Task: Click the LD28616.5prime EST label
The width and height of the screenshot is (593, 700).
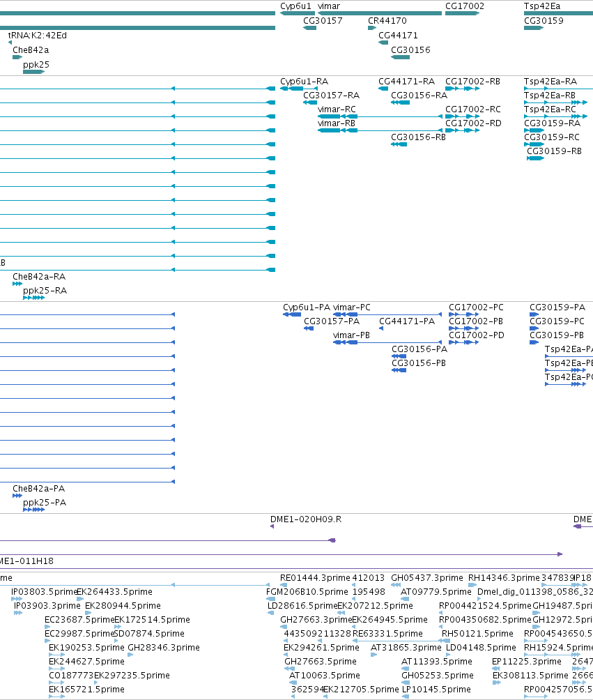Action: (302, 606)
